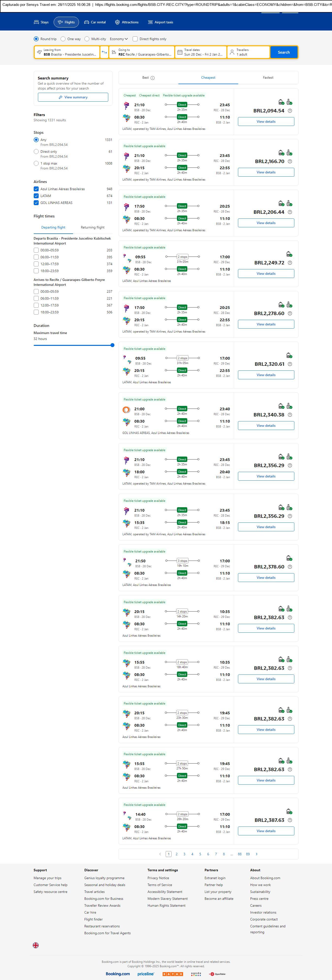This screenshot has height=980, width=332.
Task: Click the swap origin and destination arrows icon
Action: (x=104, y=52)
